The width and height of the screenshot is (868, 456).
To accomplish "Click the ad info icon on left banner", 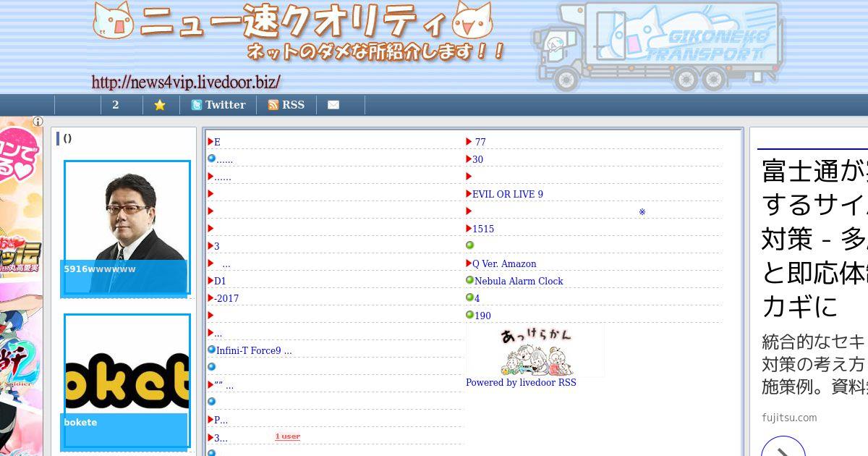I will 38,122.
